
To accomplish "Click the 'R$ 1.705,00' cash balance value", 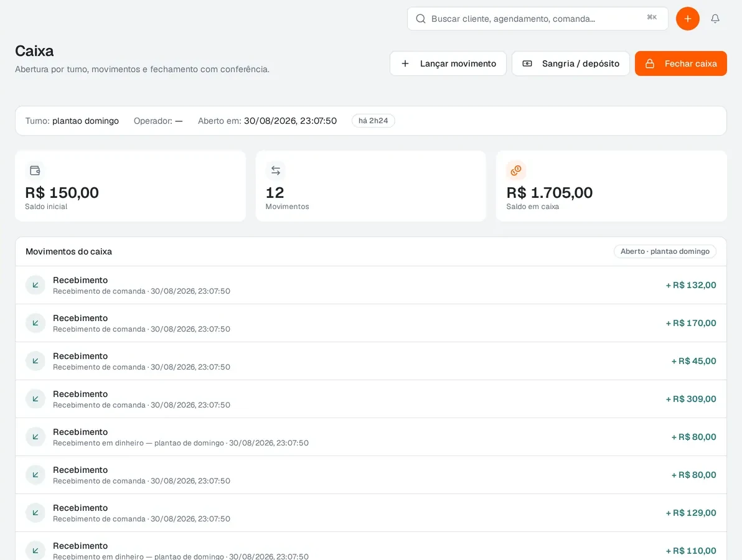I will [x=550, y=192].
